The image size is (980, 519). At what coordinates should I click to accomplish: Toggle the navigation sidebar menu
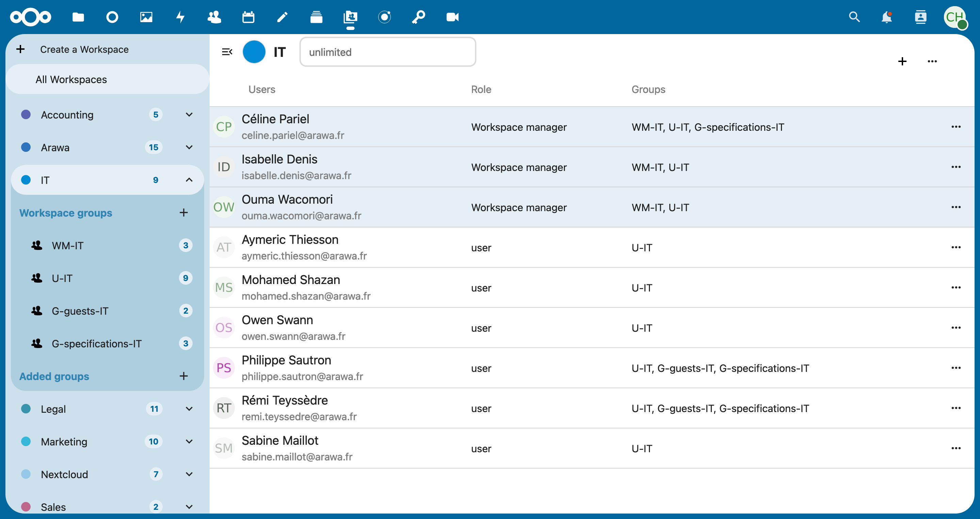click(227, 52)
